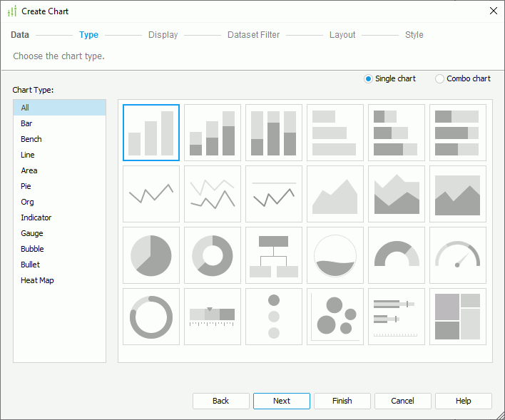Select the dial gauge chart icon
Image resolution: width=505 pixels, height=420 pixels.
[457, 255]
